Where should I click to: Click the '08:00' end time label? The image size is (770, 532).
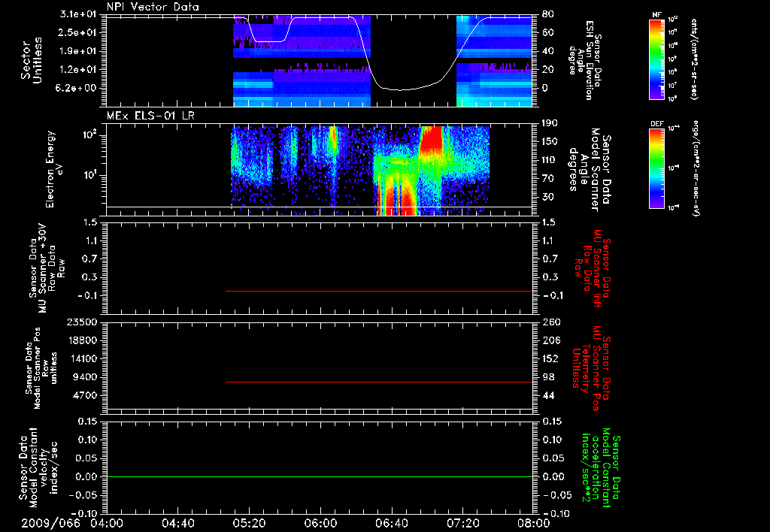tap(534, 524)
